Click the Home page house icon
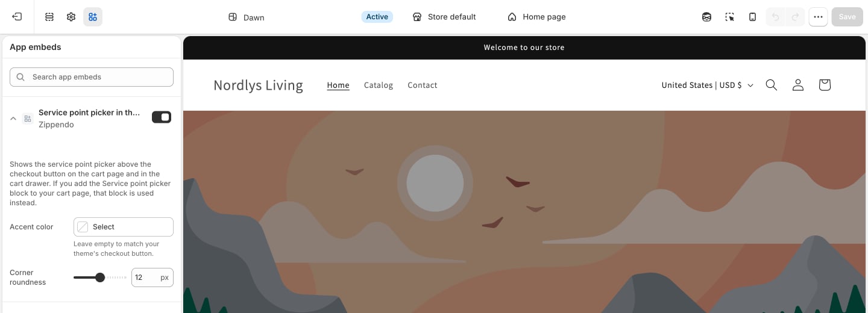The image size is (868, 313). [x=512, y=17]
